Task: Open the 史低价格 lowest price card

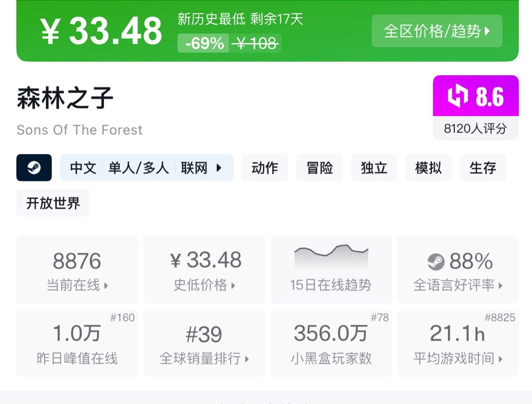Action: [x=204, y=270]
